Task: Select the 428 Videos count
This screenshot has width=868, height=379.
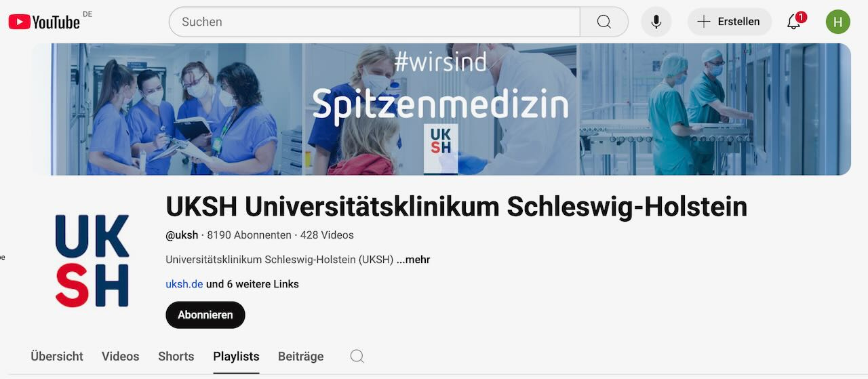Action: (327, 235)
